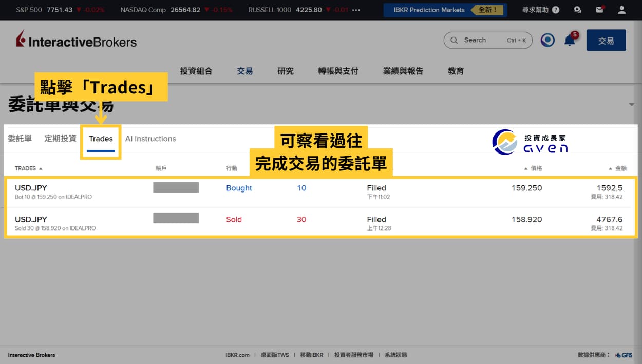Open the IBKR.com footer link

pyautogui.click(x=237, y=355)
